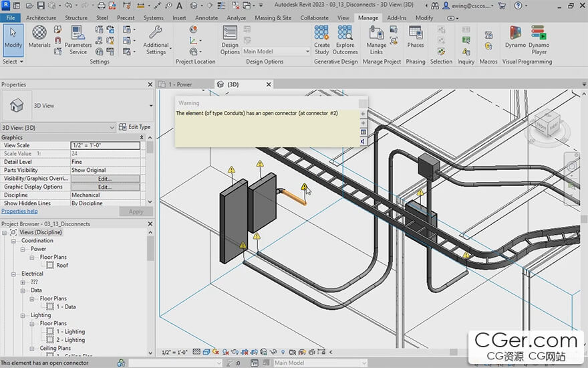Collapse the Coordination tree node

[x=14, y=241]
